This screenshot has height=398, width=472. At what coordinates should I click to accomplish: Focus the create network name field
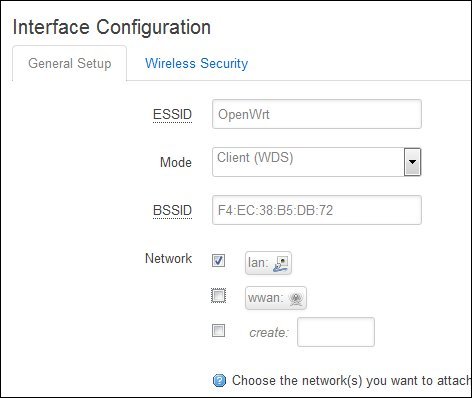pos(336,332)
